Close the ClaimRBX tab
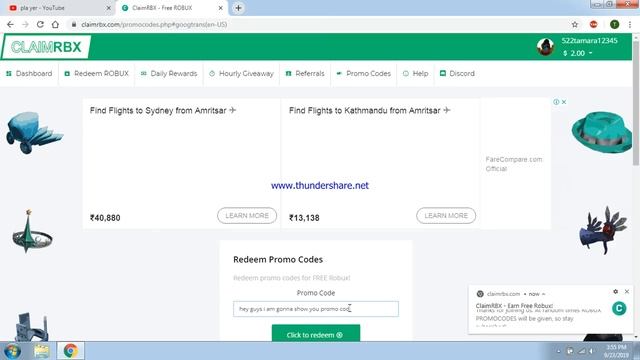This screenshot has width=640, height=360. [220, 8]
